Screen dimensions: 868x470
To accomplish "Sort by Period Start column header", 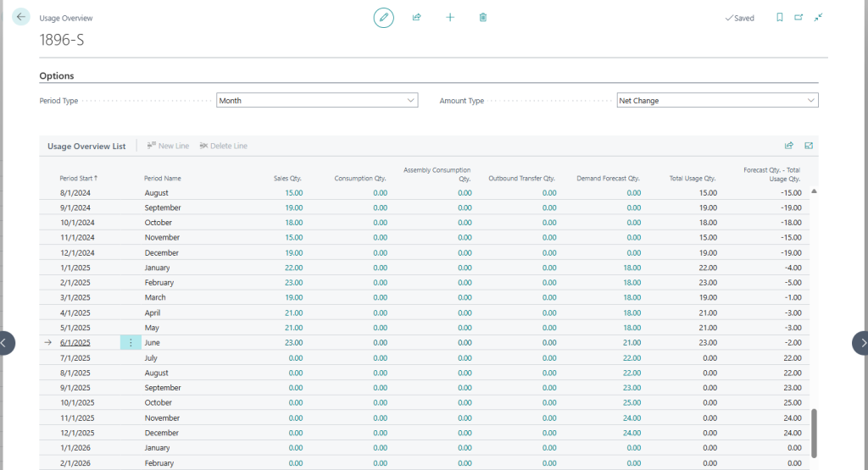I will 78,179.
